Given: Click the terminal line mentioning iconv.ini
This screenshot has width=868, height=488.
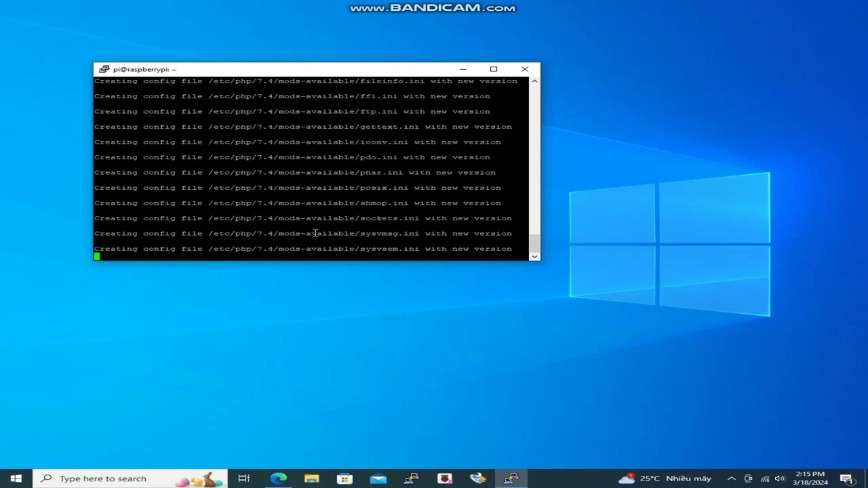Looking at the screenshot, I should point(298,142).
